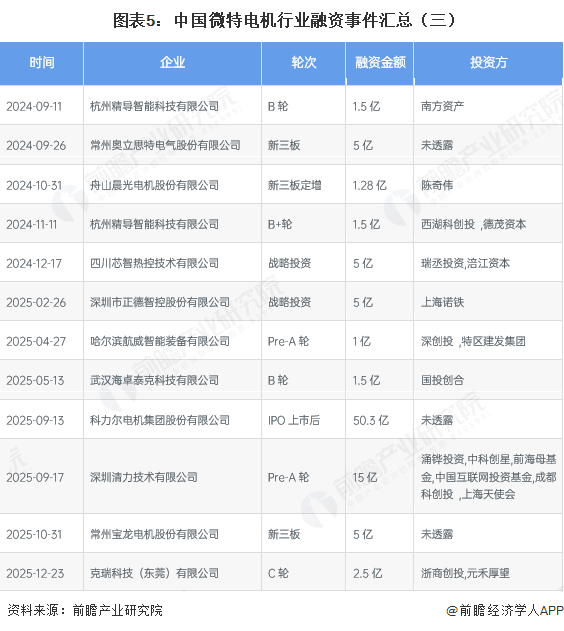564x631 pixels.
Task: Select the date 2025-09-17
Action: click(35, 477)
